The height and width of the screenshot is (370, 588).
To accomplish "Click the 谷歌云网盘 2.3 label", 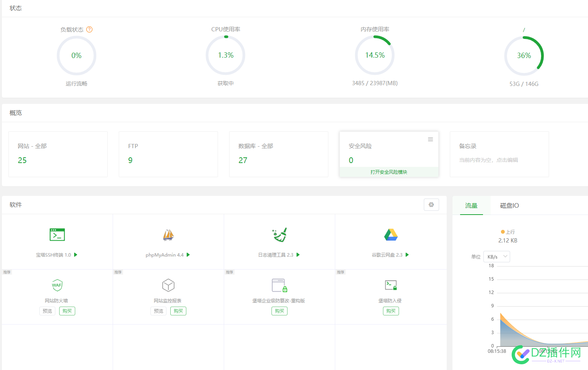I will pos(387,255).
